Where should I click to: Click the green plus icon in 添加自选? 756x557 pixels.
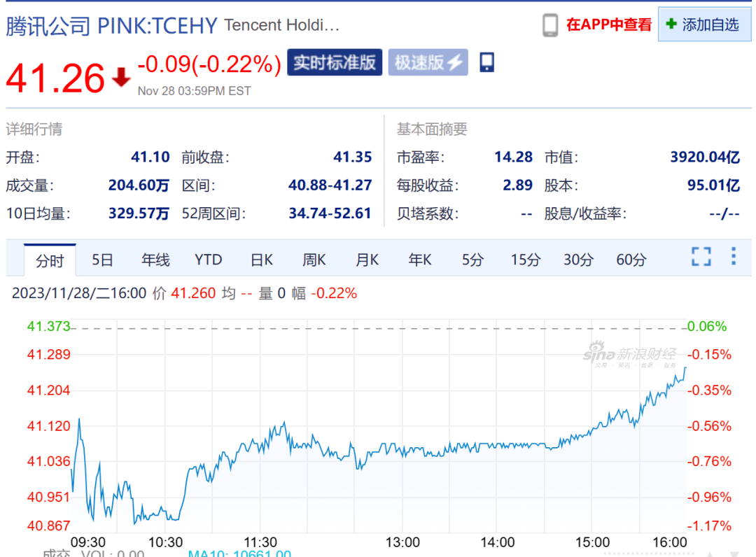click(x=671, y=24)
